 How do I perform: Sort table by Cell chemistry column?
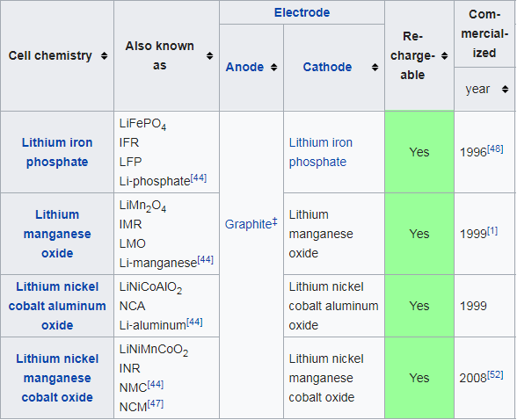pos(104,56)
